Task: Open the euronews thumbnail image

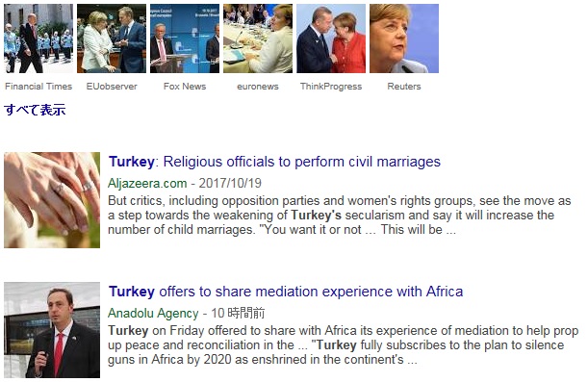Action: coord(258,38)
